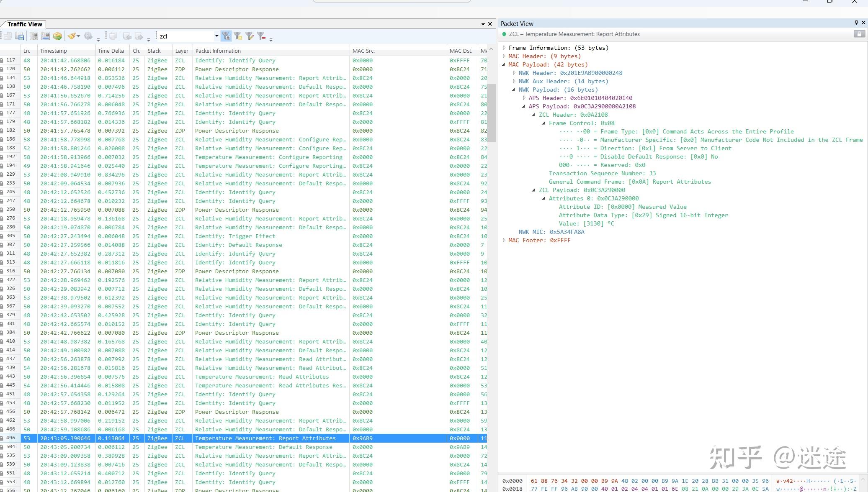This screenshot has height=492, width=868.
Task: Click the packet box export icon
Action: (57, 36)
